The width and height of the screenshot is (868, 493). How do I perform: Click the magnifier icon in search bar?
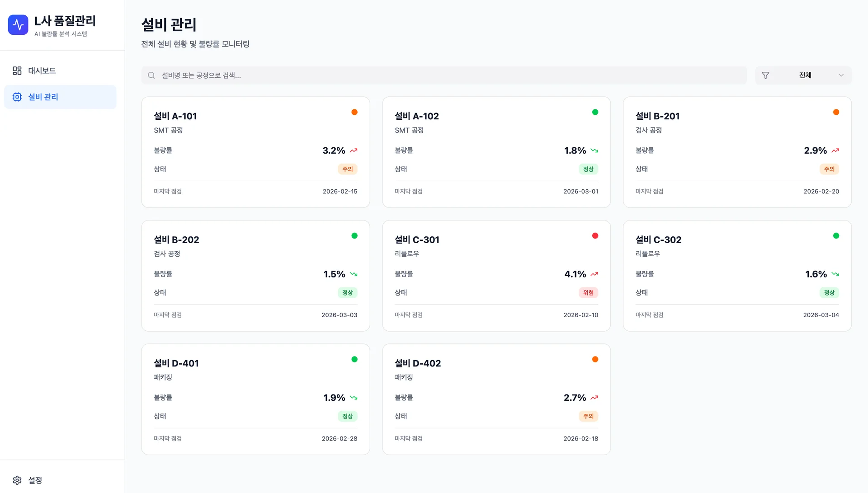[x=151, y=75]
